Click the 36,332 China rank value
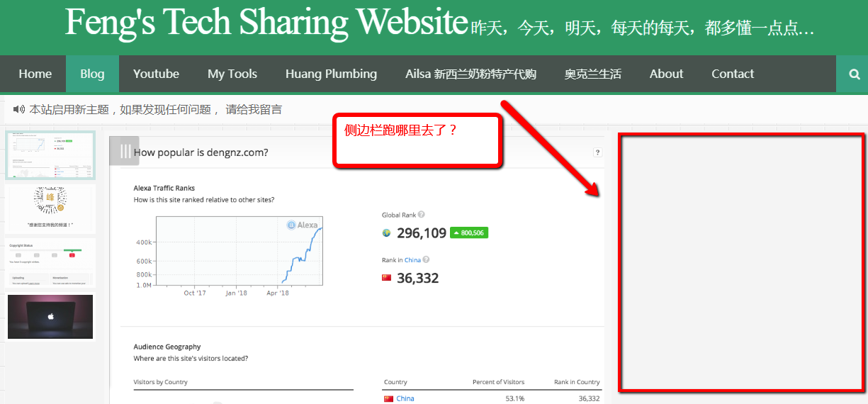Screen dimensions: 868x404 [417, 279]
